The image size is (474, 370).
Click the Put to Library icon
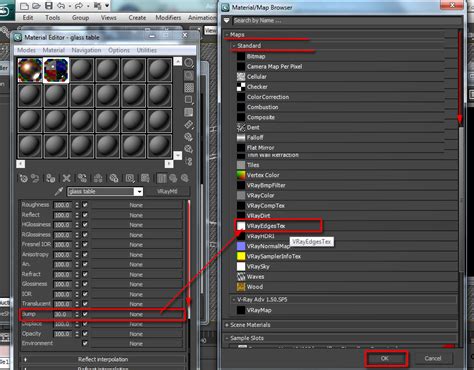(114, 178)
